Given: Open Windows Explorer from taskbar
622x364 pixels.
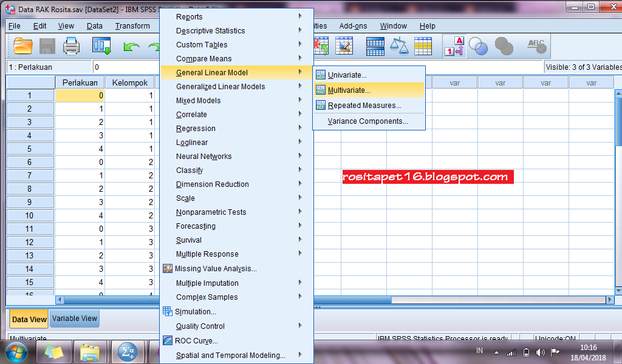Looking at the screenshot, I should coord(90,352).
